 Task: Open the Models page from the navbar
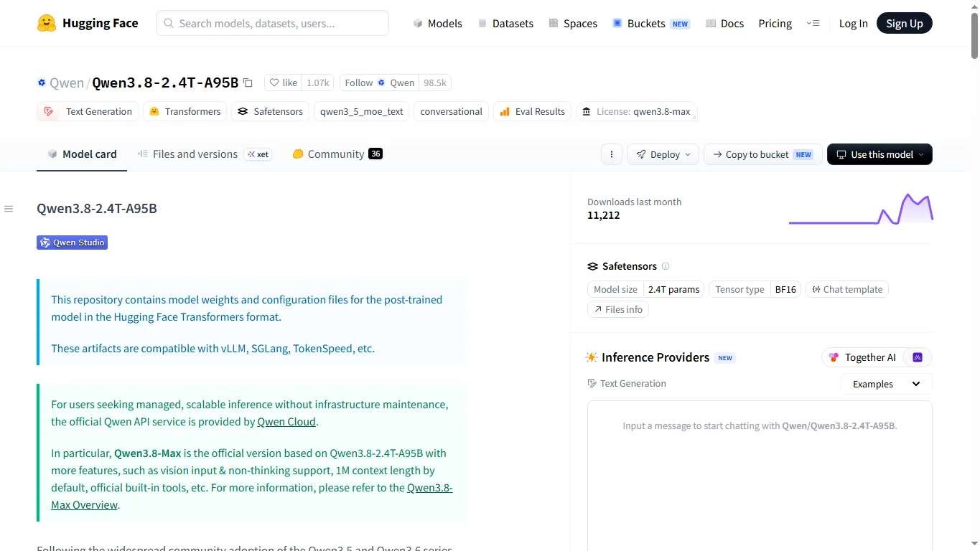click(437, 23)
